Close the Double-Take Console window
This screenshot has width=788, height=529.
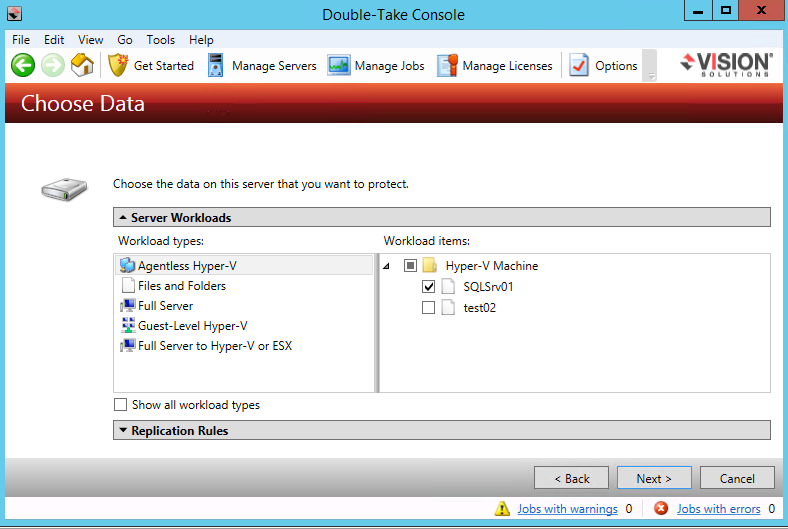pyautogui.click(x=761, y=10)
